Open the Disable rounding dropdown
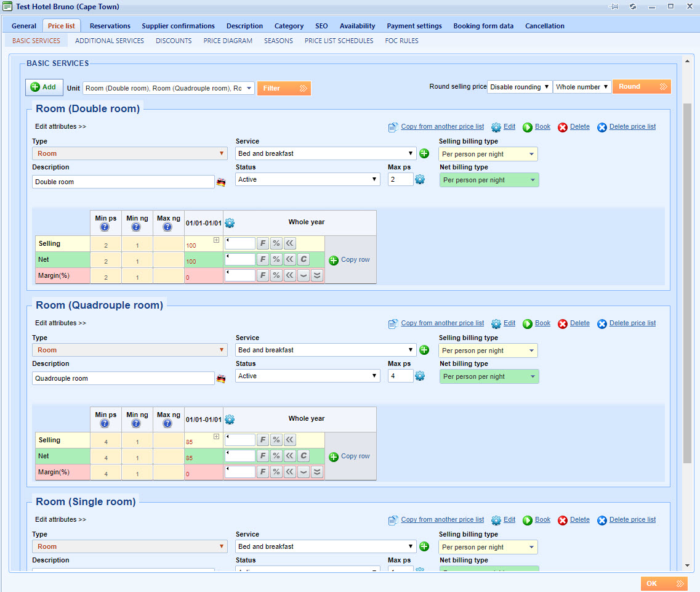 pyautogui.click(x=519, y=87)
